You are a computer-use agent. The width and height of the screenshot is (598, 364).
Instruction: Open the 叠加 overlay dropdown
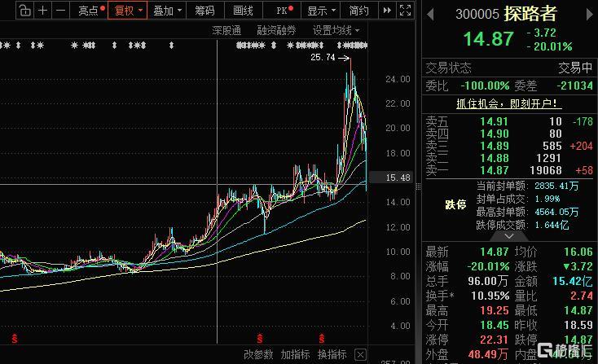[x=167, y=11]
